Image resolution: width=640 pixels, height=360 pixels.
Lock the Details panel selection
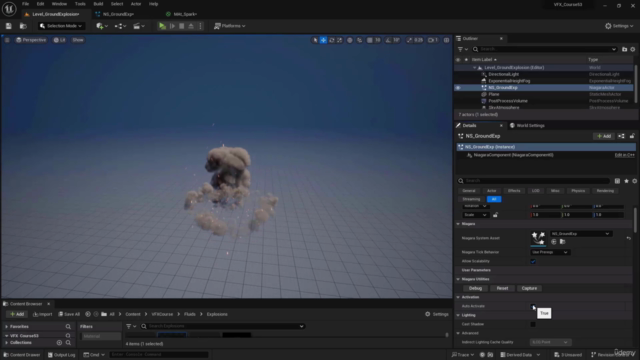pos(632,136)
